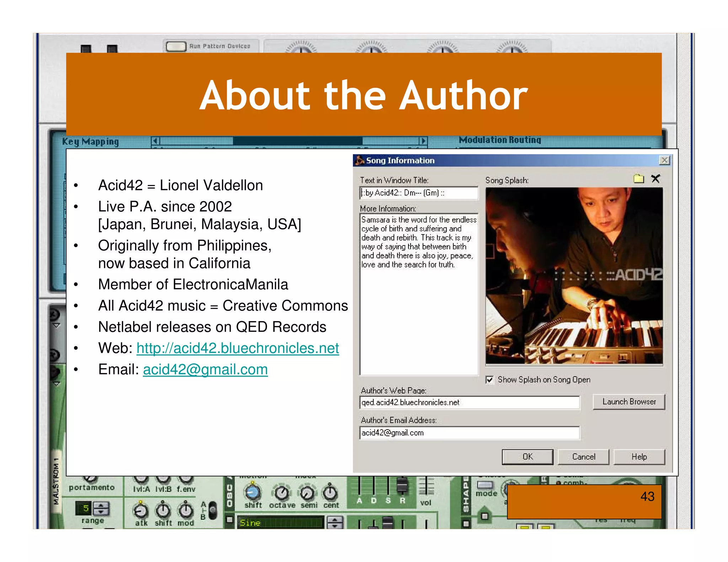Click the atk knob
Image resolution: width=728 pixels, height=562 pixels.
click(x=141, y=510)
